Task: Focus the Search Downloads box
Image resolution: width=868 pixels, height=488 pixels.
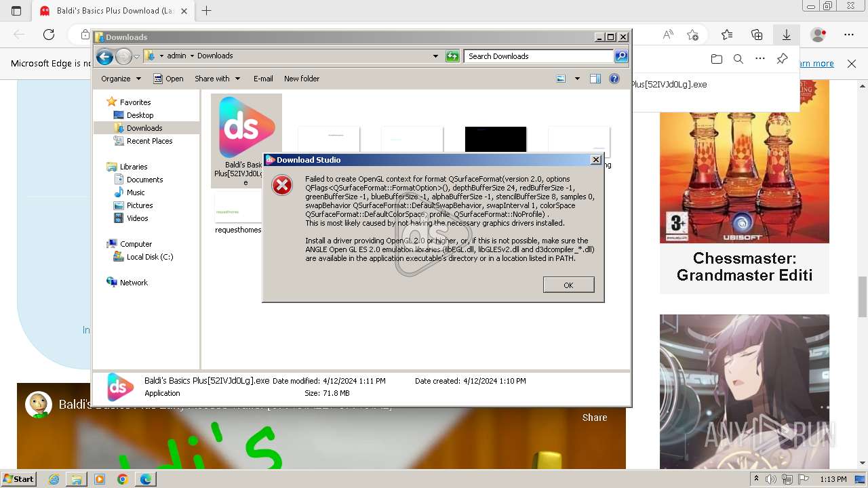Action: [x=539, y=56]
